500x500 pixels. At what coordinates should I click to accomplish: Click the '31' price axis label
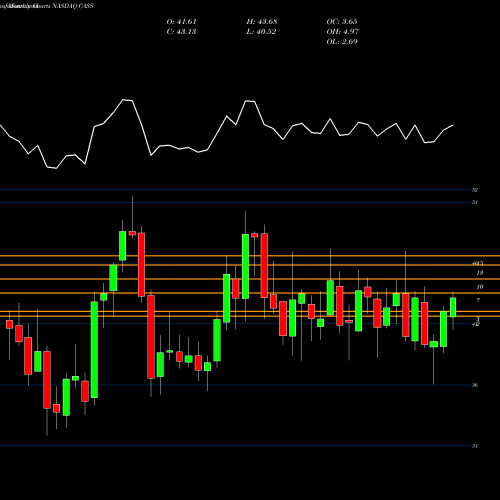[475, 446]
